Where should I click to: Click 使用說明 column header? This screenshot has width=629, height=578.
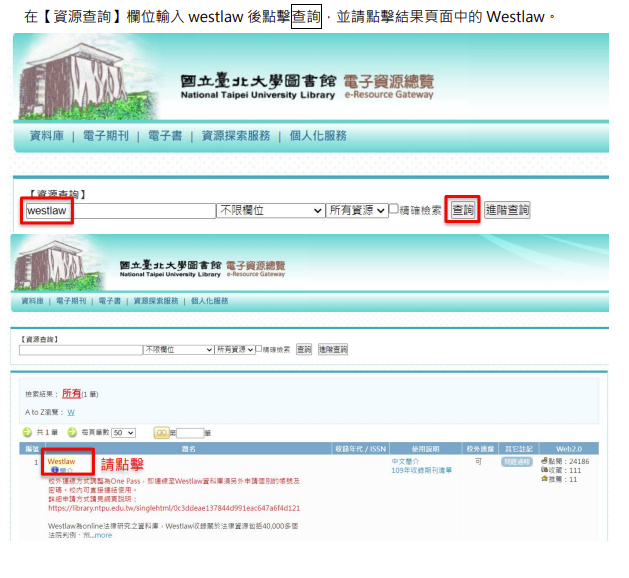pyautogui.click(x=426, y=449)
